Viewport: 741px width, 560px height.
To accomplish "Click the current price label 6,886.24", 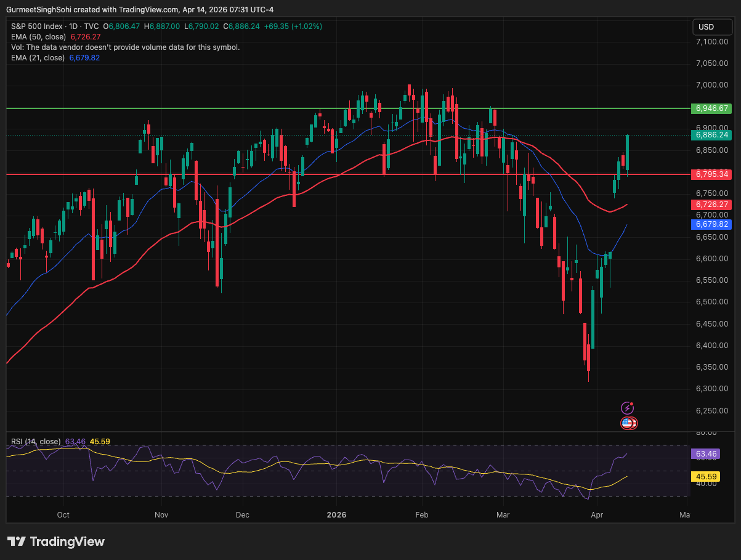I will point(712,135).
